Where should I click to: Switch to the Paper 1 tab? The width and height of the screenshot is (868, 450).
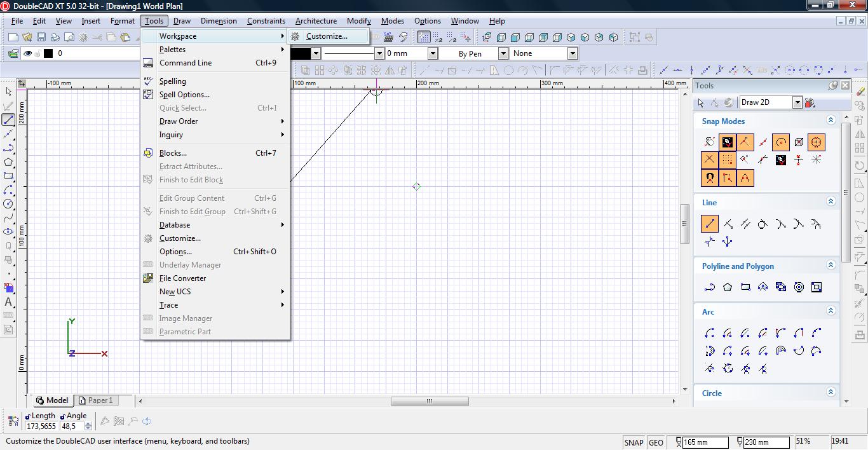click(95, 400)
